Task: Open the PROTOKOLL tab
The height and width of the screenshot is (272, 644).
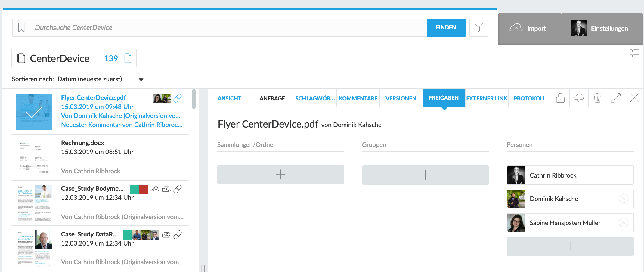Action: [530, 98]
